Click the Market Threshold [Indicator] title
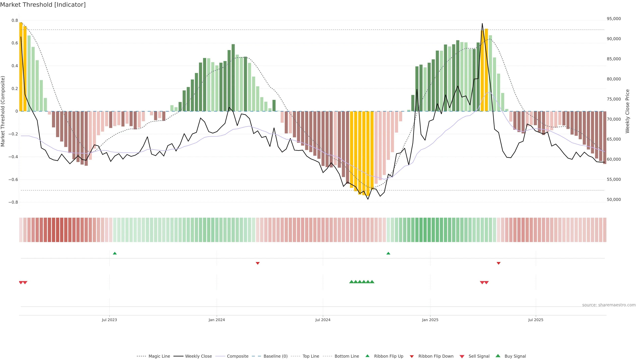The width and height of the screenshot is (644, 362). click(43, 5)
